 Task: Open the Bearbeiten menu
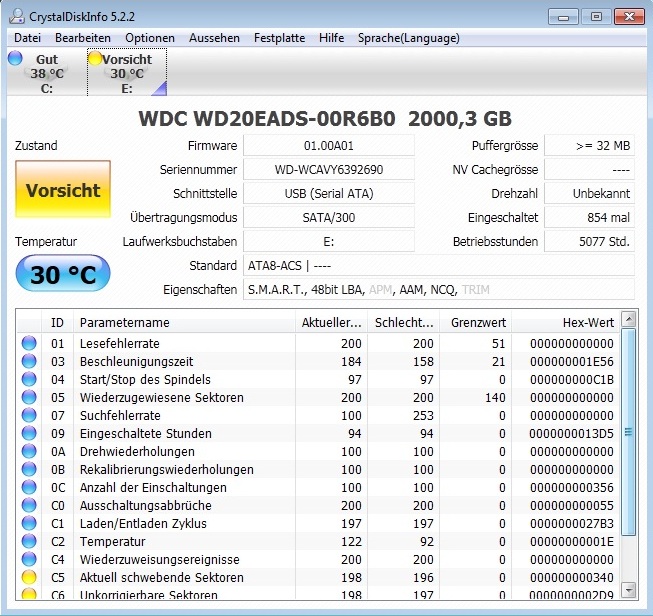point(83,38)
